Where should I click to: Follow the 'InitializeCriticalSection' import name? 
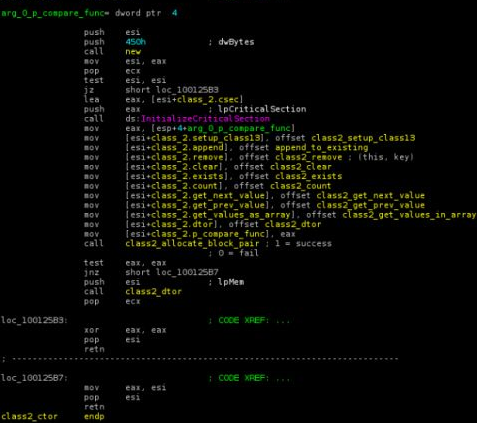coord(205,119)
